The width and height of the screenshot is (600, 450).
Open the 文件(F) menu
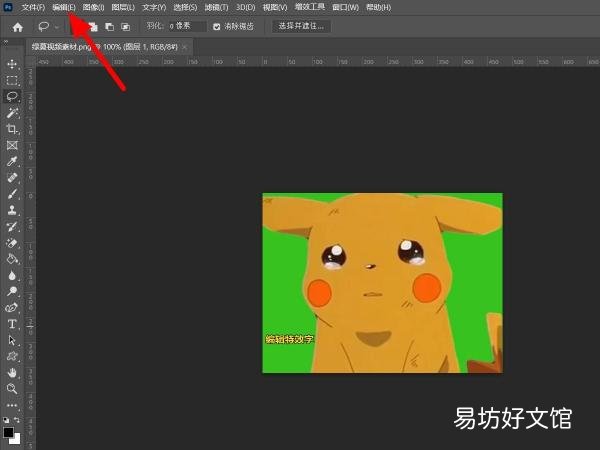(x=33, y=7)
